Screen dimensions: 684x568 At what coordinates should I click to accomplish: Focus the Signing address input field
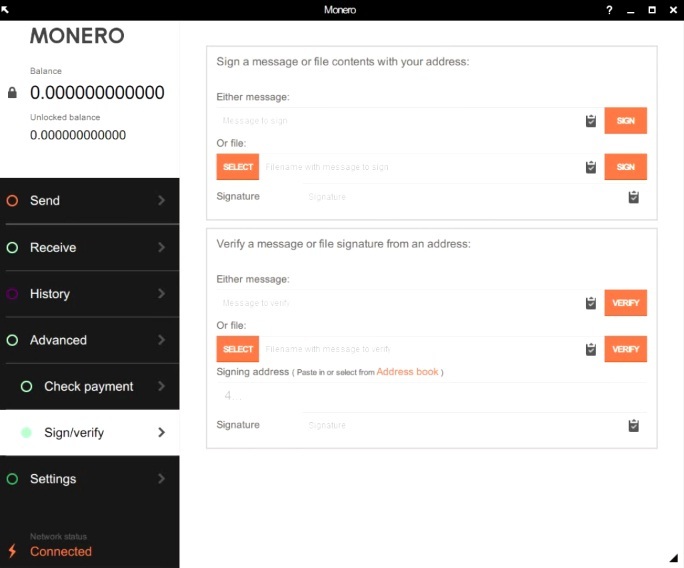click(x=432, y=396)
